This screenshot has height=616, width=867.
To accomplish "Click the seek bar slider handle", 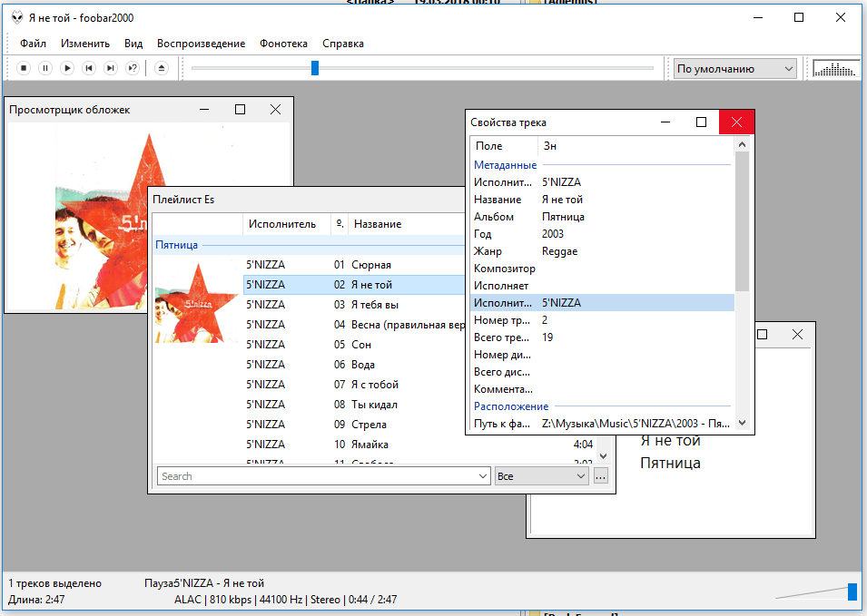I will click(x=315, y=68).
